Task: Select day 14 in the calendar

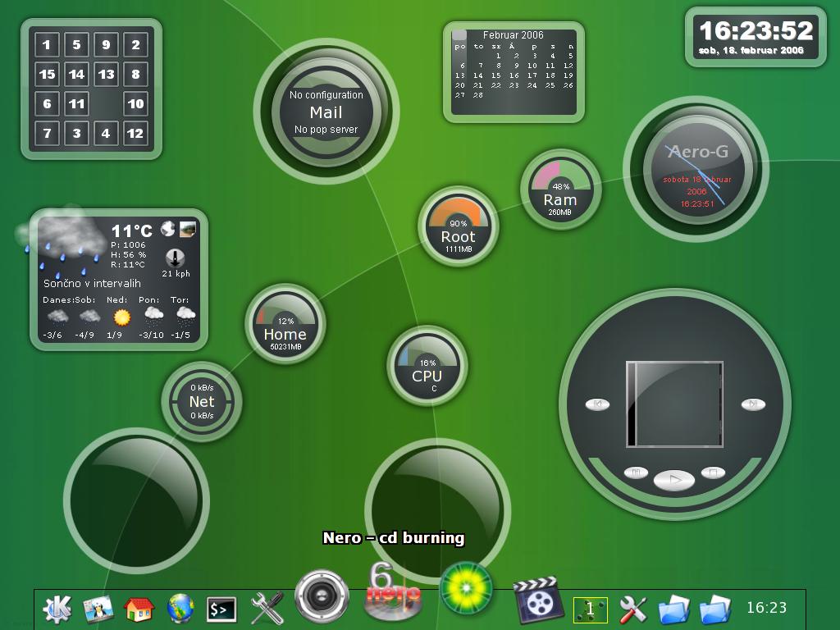Action: pos(478,75)
